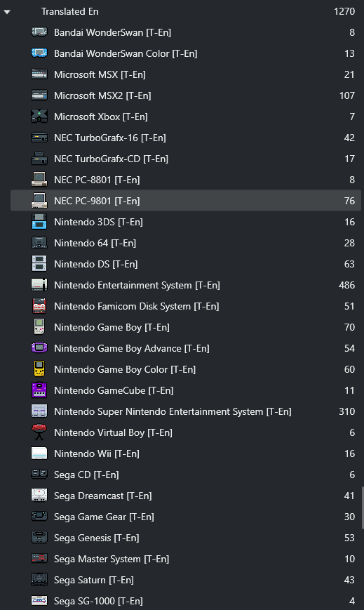Open Microsoft MSX2 [T-En] platform
Image resolution: width=364 pixels, height=610 pixels.
pos(185,95)
